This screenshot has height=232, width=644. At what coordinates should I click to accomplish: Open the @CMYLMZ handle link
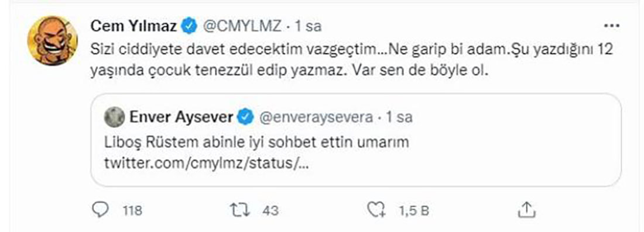[242, 27]
